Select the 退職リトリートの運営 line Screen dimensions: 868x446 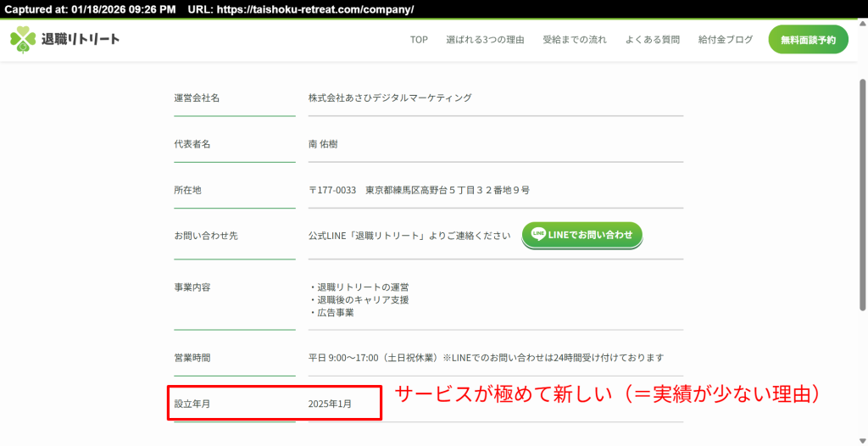(x=359, y=287)
